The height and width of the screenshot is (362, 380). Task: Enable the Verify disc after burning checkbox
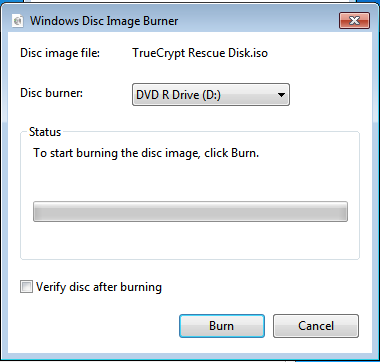26,287
